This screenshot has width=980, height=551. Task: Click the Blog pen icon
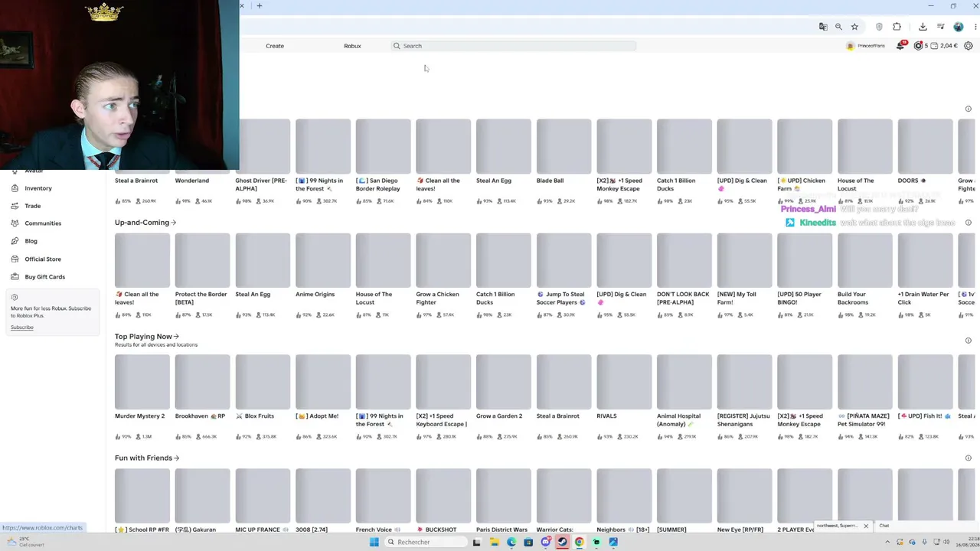pyautogui.click(x=15, y=241)
